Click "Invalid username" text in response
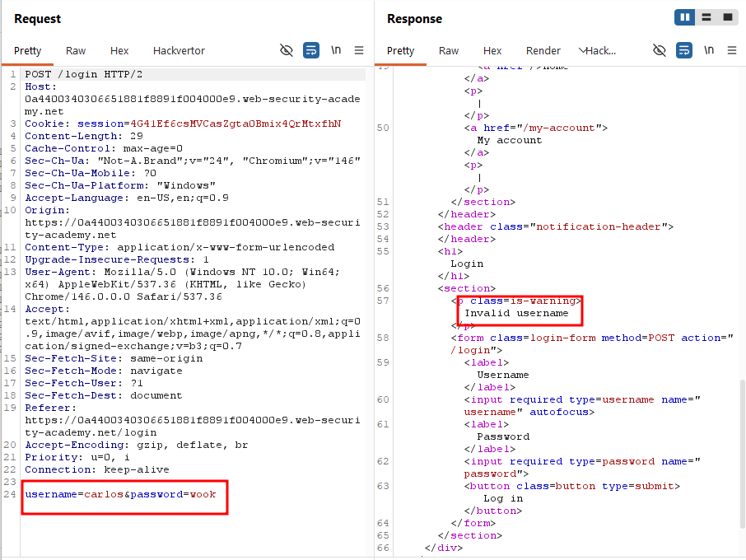The image size is (746, 560). pyautogui.click(x=516, y=313)
